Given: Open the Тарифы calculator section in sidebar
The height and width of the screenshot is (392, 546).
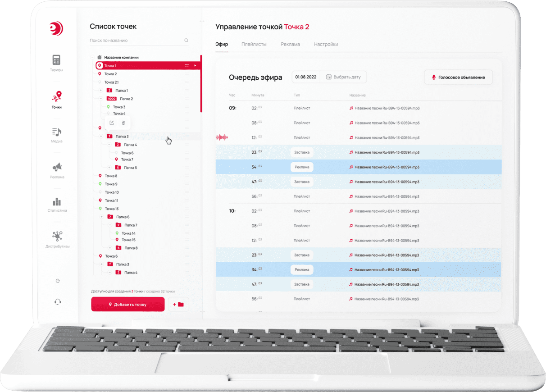Looking at the screenshot, I should tap(56, 60).
